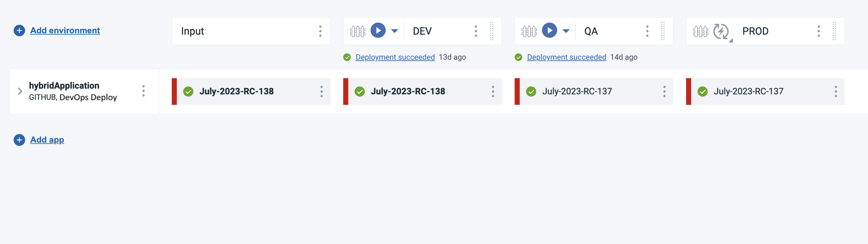This screenshot has height=244, width=868.
Task: Click the DEV environment gate icon
Action: click(357, 31)
